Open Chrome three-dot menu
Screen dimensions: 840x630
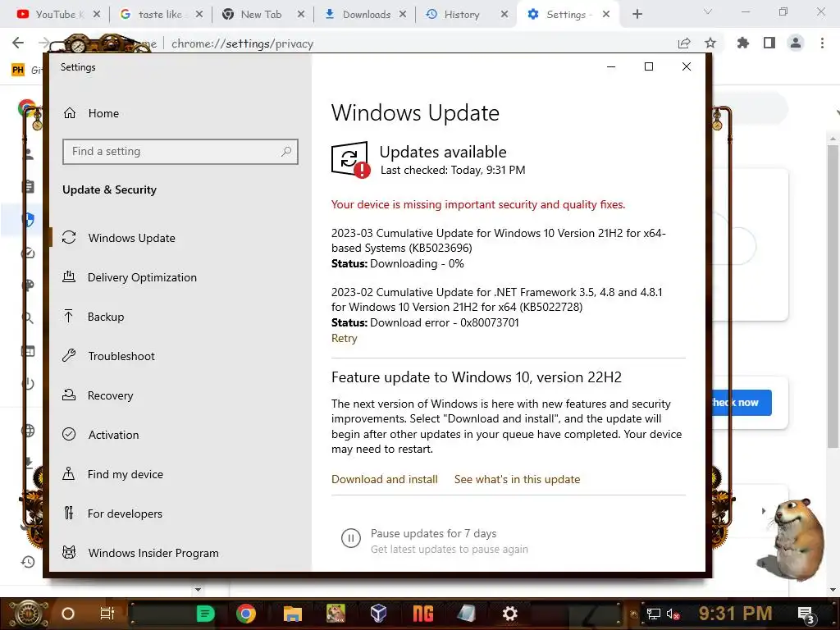pos(822,43)
